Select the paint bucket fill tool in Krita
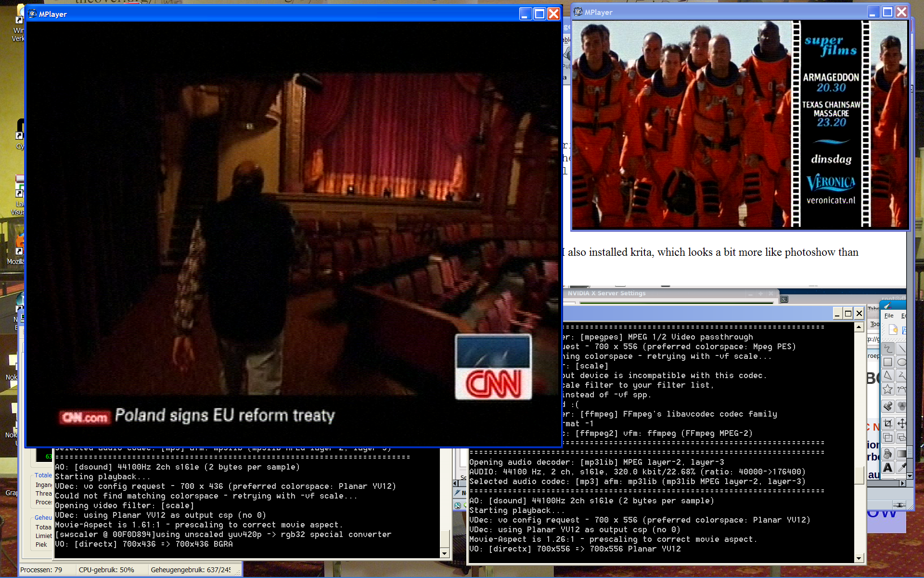The width and height of the screenshot is (924, 578). pyautogui.click(x=888, y=454)
